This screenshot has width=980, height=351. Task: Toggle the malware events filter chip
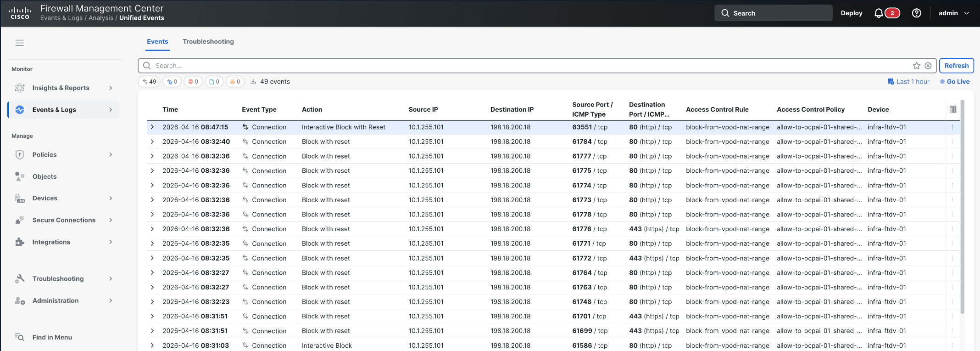click(x=235, y=82)
